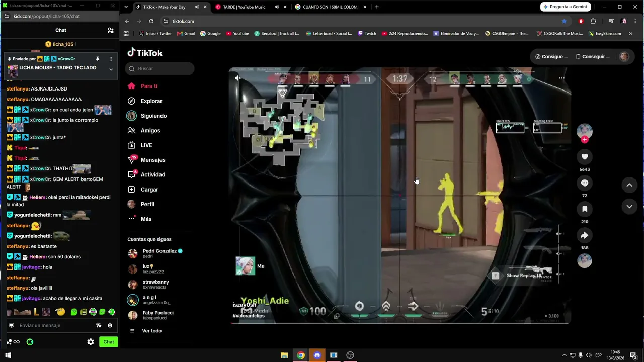The height and width of the screenshot is (362, 644).
Task: Toggle the bookmark star in the address bar
Action: (x=564, y=21)
